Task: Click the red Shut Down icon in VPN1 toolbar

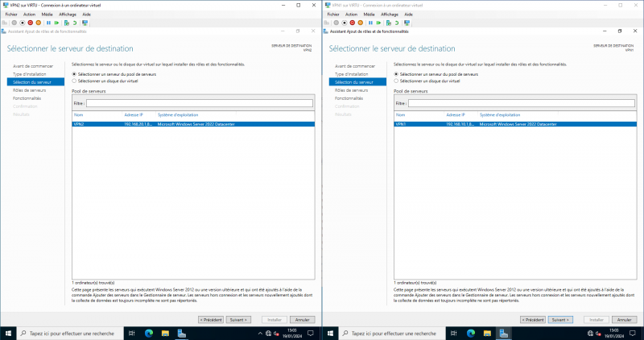Action: click(x=353, y=23)
